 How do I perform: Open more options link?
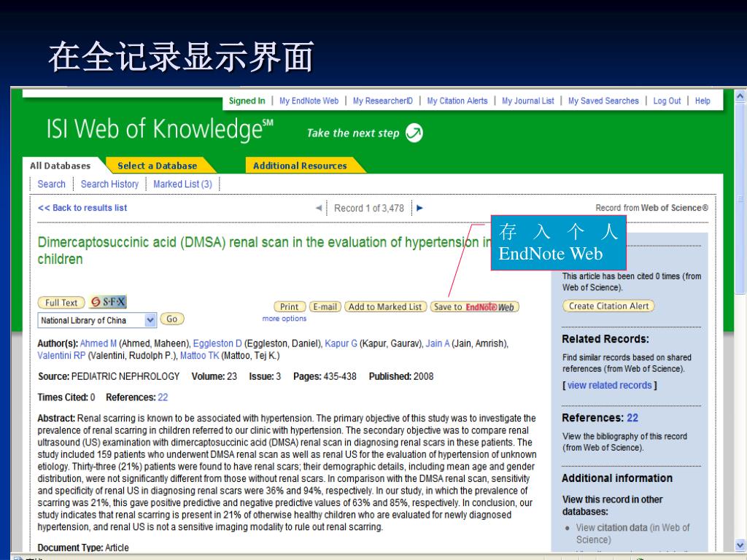[x=285, y=319]
